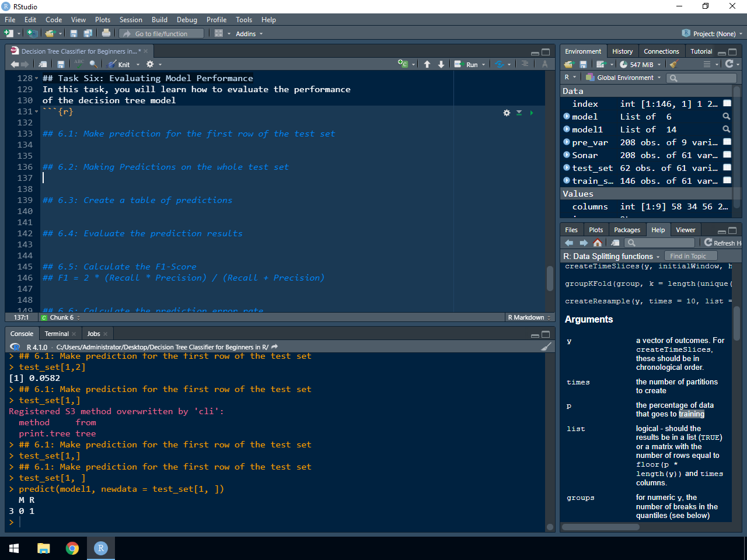This screenshot has height=560, width=747.
Task: Expand the test_set data object
Action: [x=567, y=168]
